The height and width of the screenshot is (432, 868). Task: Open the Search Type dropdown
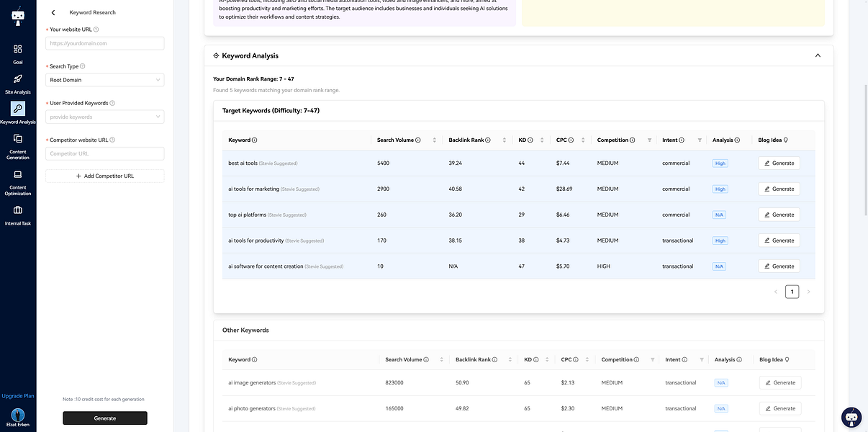pyautogui.click(x=104, y=80)
